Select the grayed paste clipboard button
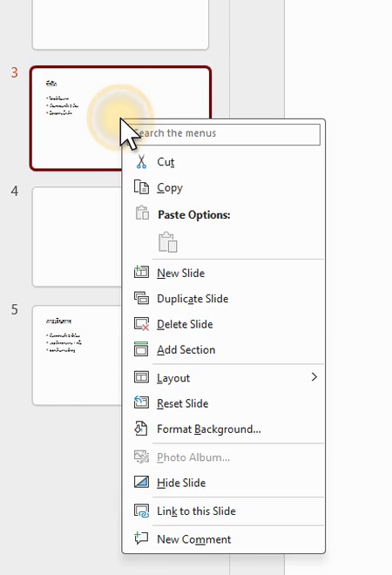The image size is (392, 575). 168,241
